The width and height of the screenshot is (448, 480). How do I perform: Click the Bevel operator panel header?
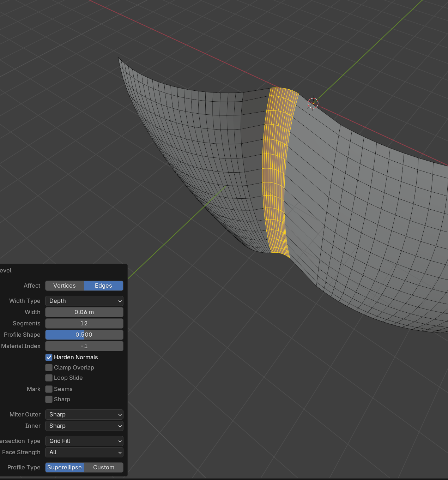coord(6,270)
